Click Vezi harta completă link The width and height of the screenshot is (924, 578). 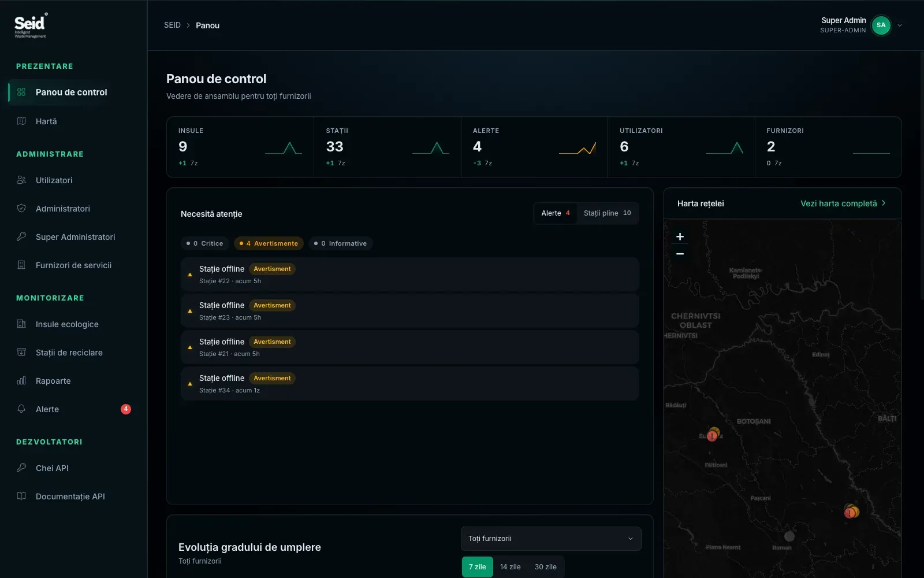[843, 203]
